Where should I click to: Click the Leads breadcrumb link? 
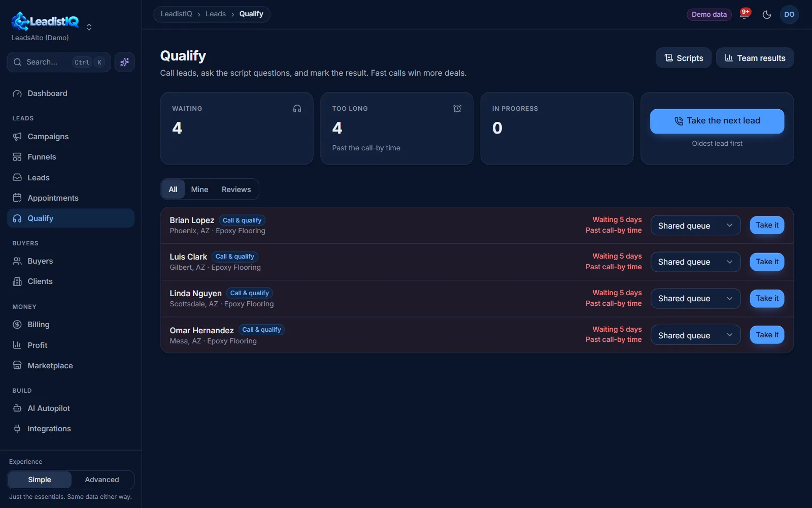click(216, 14)
